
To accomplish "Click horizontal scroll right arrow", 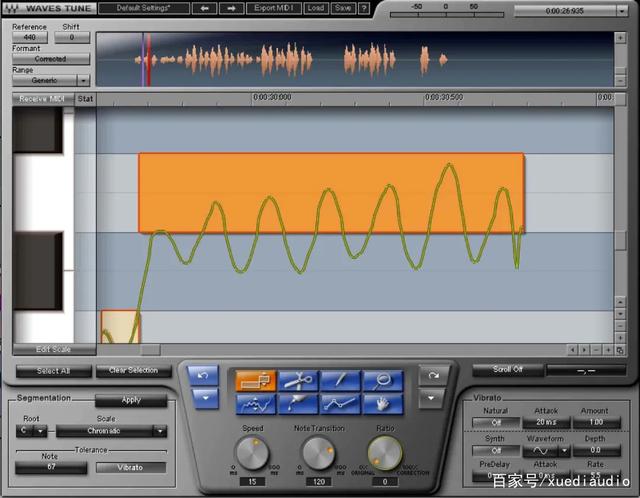I will pyautogui.click(x=584, y=350).
